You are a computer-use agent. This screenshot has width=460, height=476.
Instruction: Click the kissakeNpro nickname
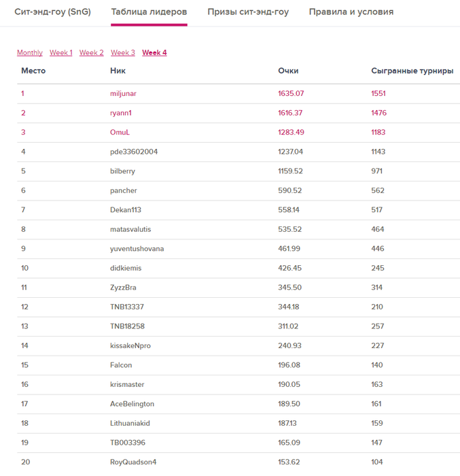tap(130, 346)
